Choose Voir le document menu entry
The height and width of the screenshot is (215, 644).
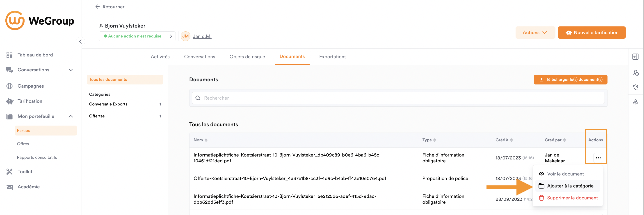(x=568, y=174)
